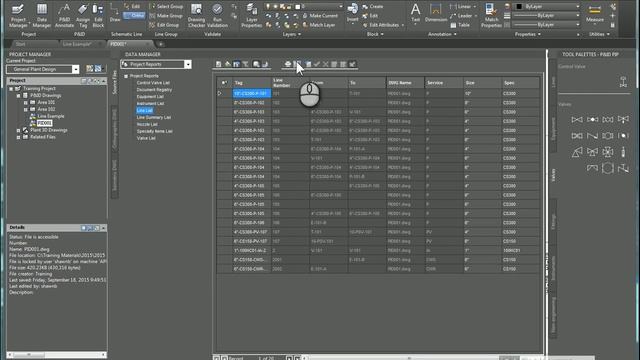Image resolution: width=640 pixels, height=360 pixels.
Task: Select the Document Registry report
Action: (154, 90)
